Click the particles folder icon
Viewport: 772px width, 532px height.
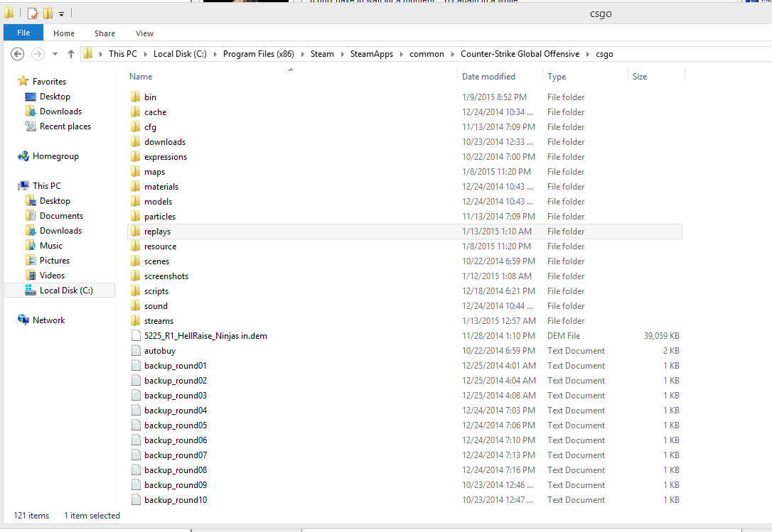135,216
